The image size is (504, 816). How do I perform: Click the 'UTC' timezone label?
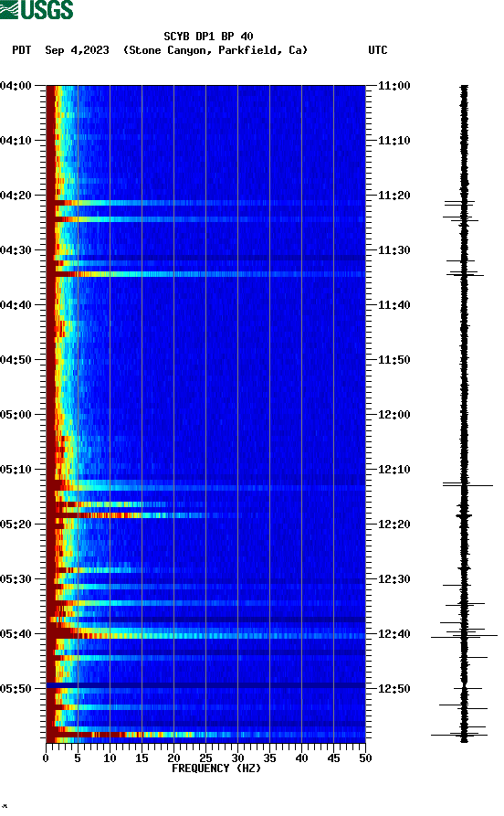click(378, 50)
